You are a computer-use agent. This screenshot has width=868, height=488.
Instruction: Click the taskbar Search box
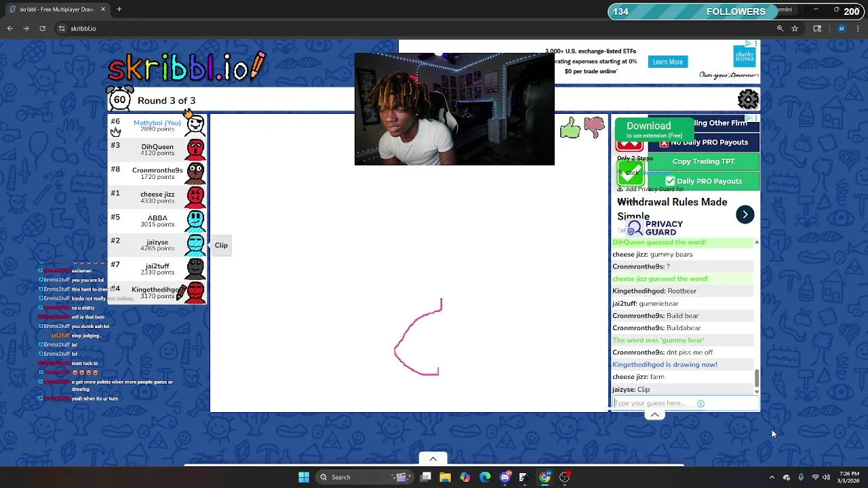(364, 477)
